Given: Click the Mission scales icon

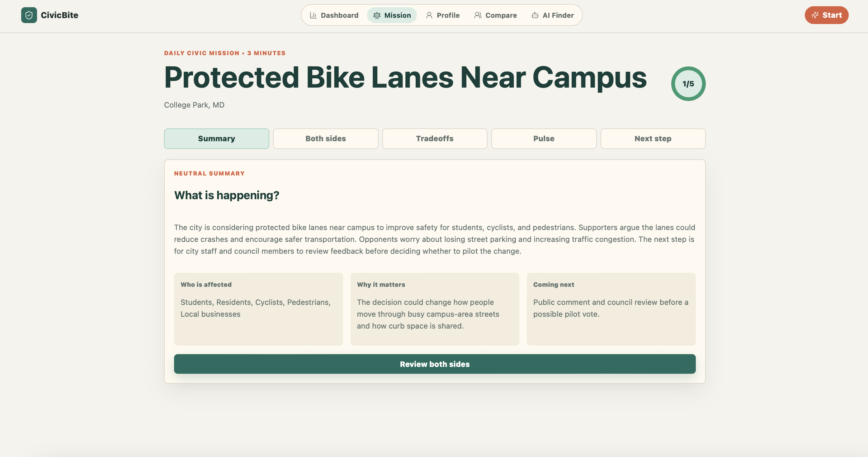Looking at the screenshot, I should coord(377,15).
